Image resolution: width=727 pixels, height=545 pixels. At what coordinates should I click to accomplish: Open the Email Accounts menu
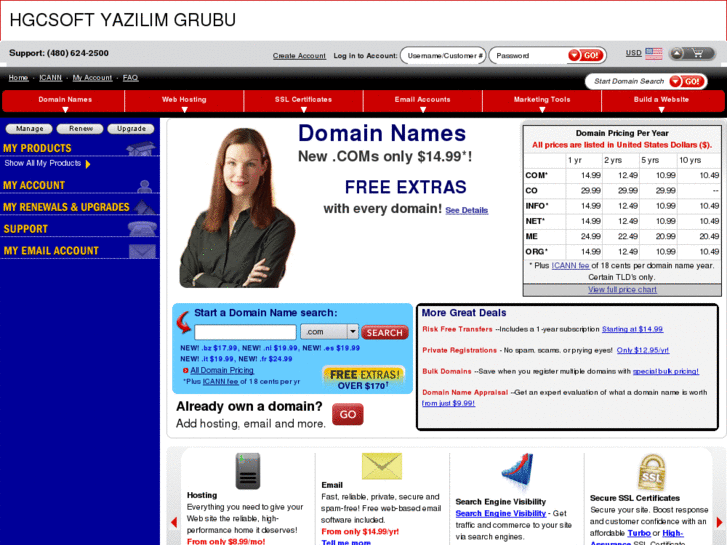click(x=422, y=102)
